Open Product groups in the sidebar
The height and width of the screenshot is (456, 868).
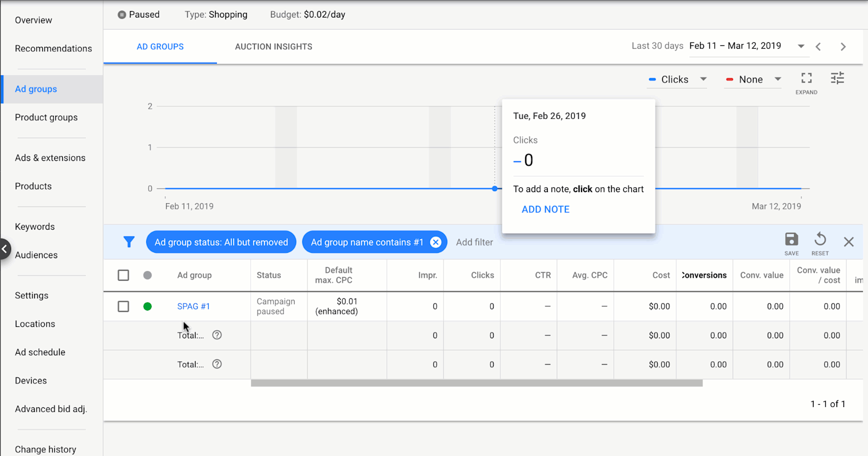click(46, 118)
